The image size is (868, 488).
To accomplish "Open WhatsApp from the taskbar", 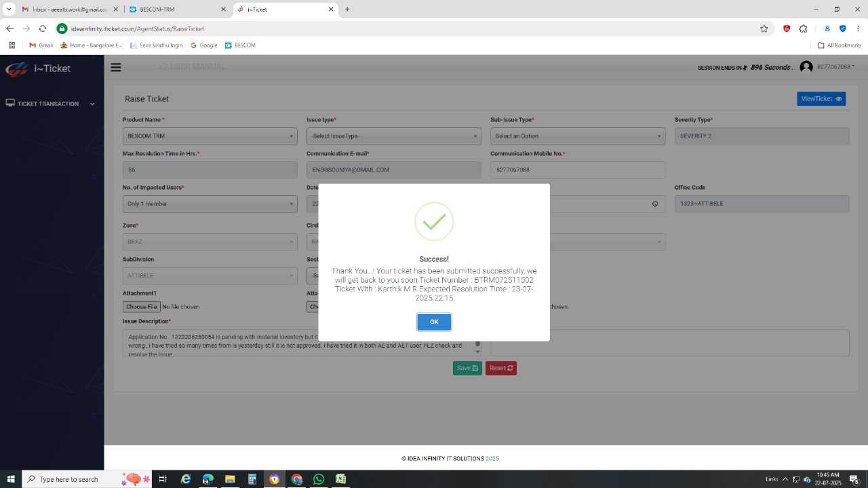I will pyautogui.click(x=319, y=479).
